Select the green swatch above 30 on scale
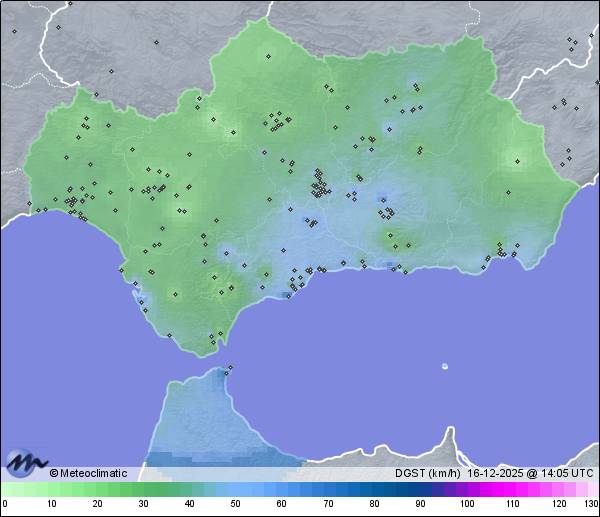 click(143, 489)
